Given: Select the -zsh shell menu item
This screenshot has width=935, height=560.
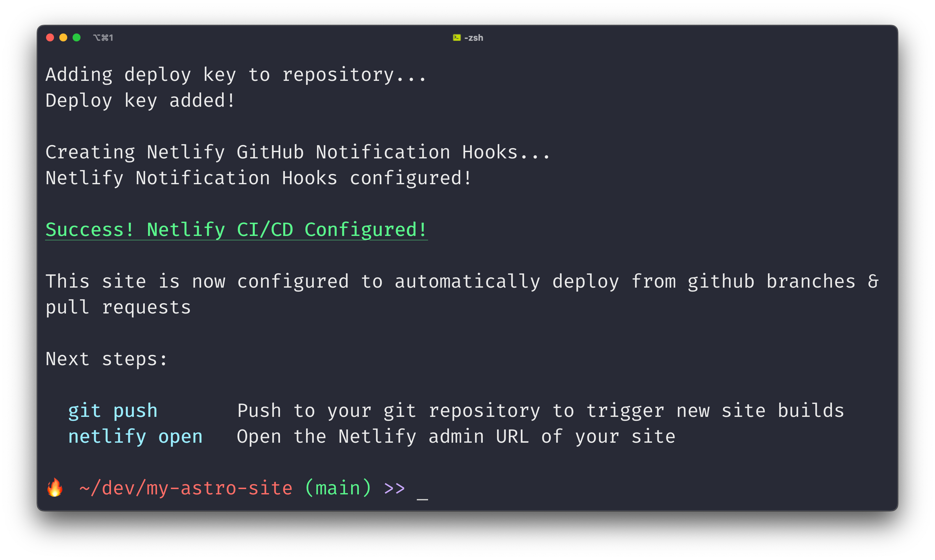Looking at the screenshot, I should (x=467, y=37).
